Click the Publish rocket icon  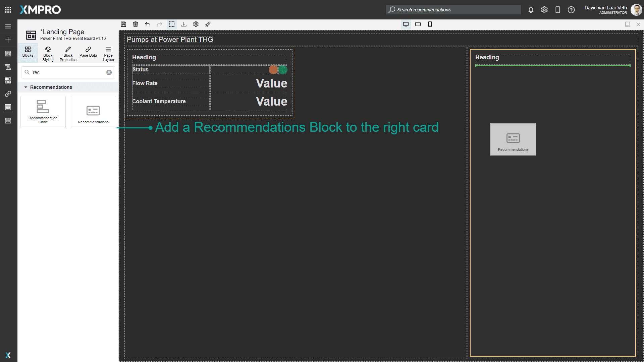coord(208,24)
